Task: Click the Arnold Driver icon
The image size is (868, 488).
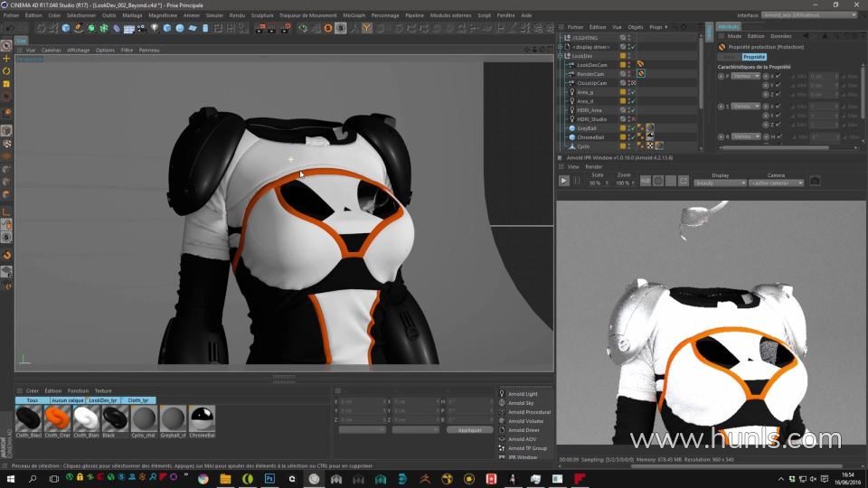Action: coord(502,430)
